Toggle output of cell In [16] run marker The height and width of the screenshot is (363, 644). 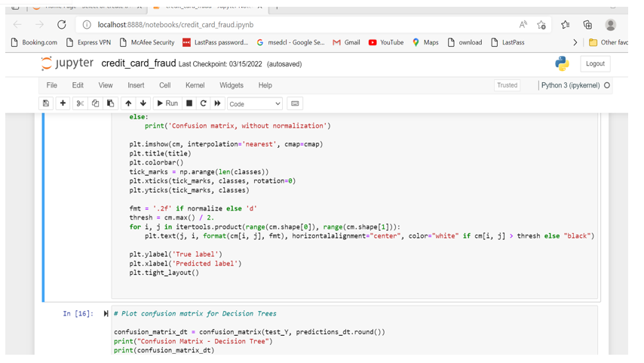coord(106,314)
